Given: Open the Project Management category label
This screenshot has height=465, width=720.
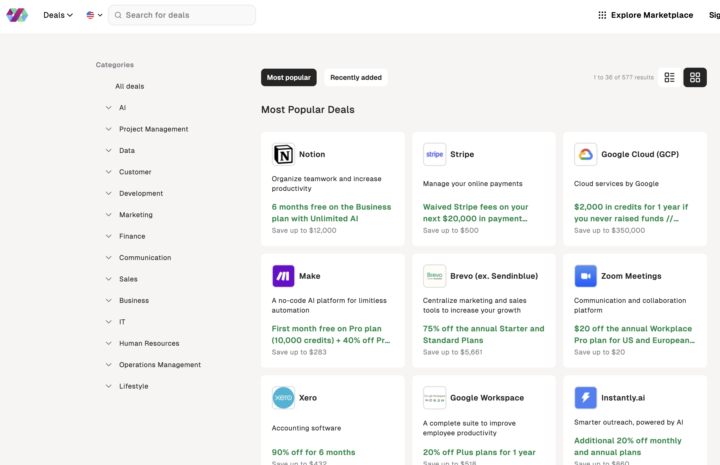Looking at the screenshot, I should tap(154, 129).
